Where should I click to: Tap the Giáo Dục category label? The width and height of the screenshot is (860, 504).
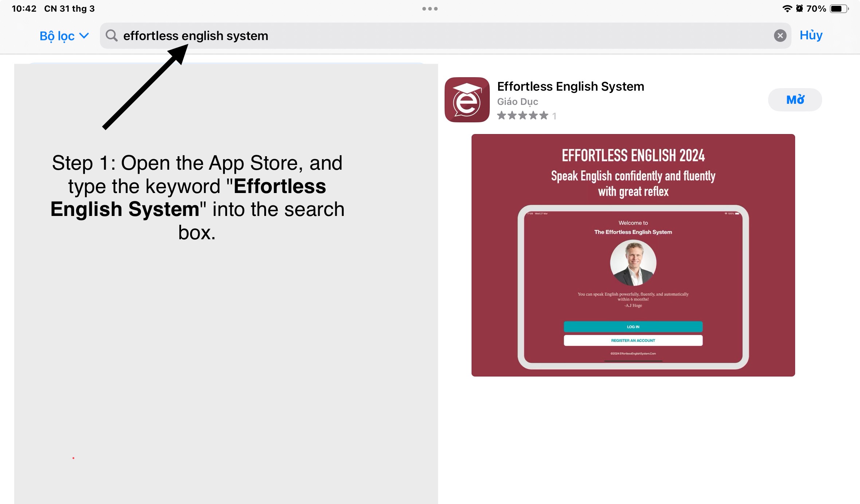517,102
